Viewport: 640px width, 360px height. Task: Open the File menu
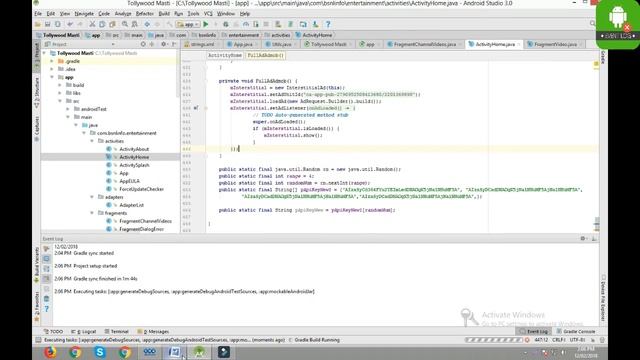(x=38, y=13)
